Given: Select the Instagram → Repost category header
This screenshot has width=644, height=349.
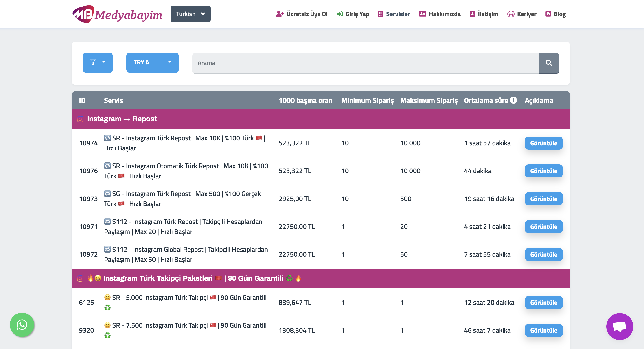Looking at the screenshot, I should click(321, 119).
